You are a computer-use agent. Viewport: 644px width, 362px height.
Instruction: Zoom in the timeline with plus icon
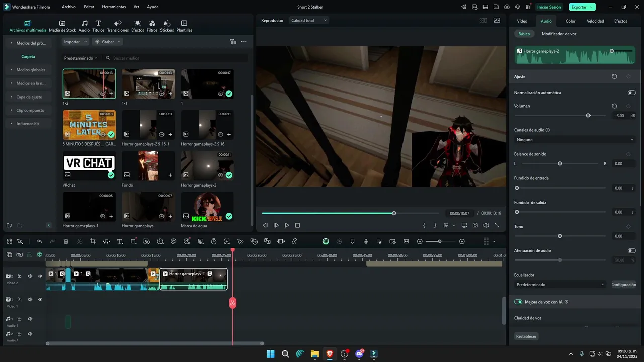tap(462, 242)
